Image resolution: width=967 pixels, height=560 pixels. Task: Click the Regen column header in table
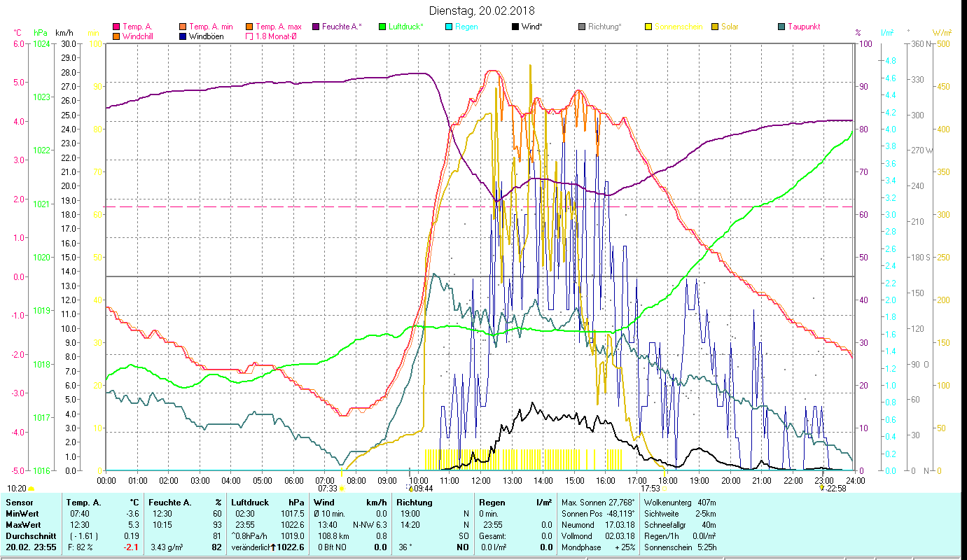pyautogui.click(x=492, y=502)
